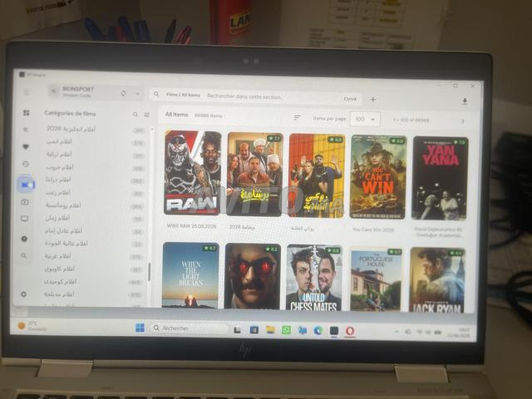Open The Portuguese House poster
The height and width of the screenshot is (399, 532).
coord(376,279)
